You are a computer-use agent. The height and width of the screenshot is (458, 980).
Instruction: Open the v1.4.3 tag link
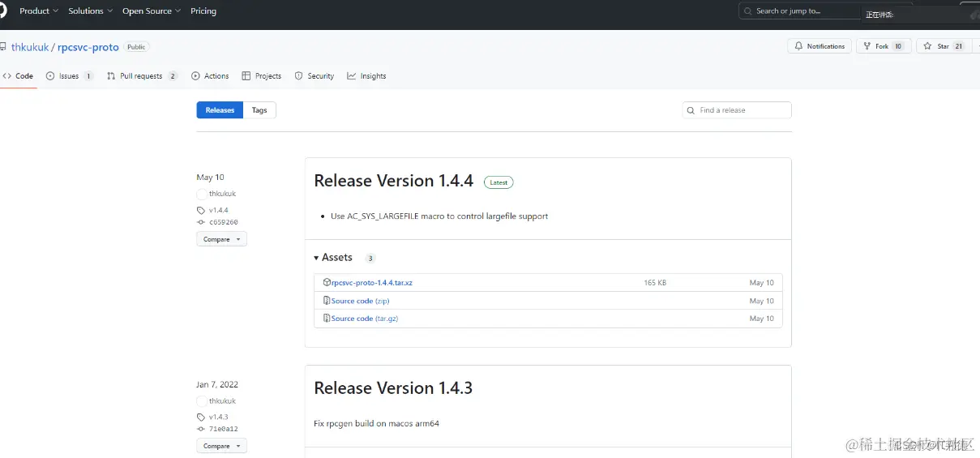tap(218, 417)
